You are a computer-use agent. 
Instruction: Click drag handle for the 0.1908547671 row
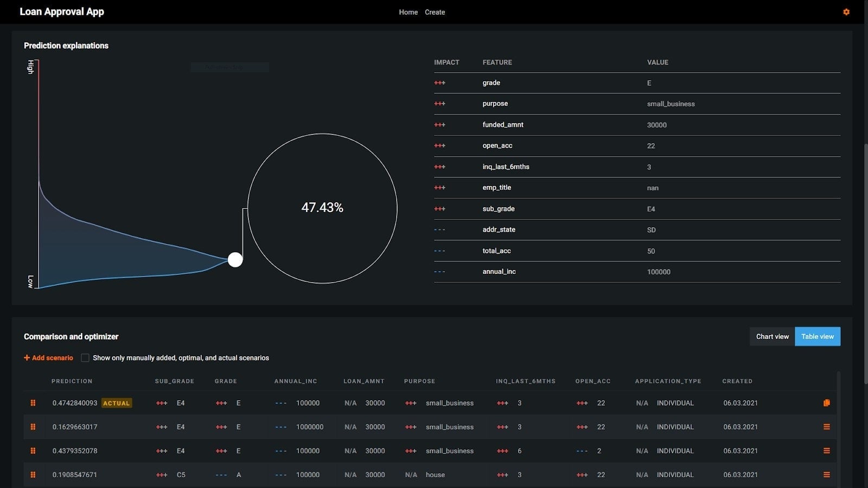pyautogui.click(x=33, y=474)
